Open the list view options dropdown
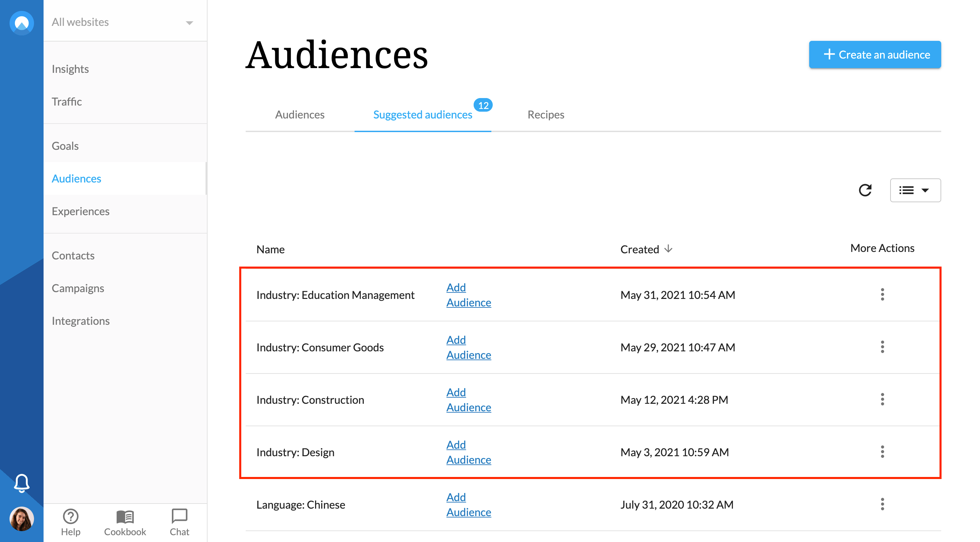 [915, 190]
